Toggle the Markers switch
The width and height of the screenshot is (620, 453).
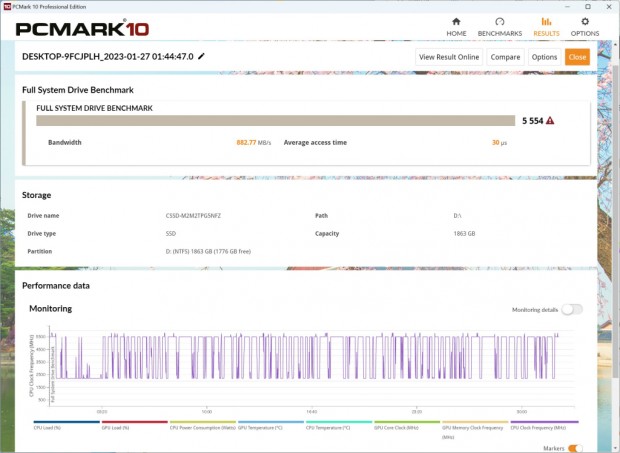[575, 448]
